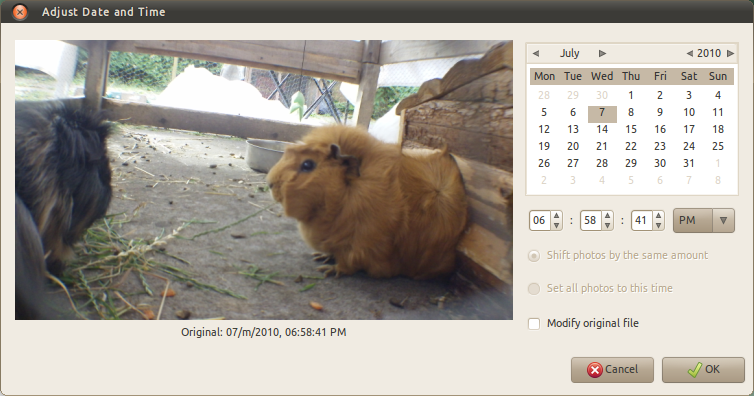Select July 30 in the calendar
The image size is (754, 396).
coord(660,163)
